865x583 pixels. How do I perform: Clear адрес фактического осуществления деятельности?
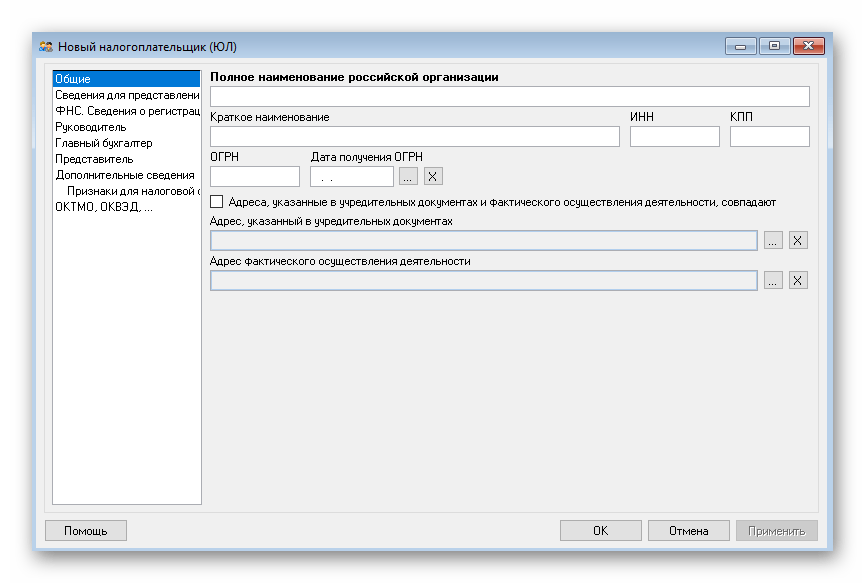click(798, 280)
